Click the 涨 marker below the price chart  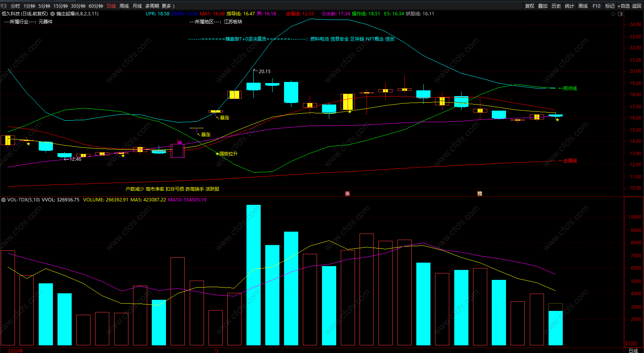[347, 194]
